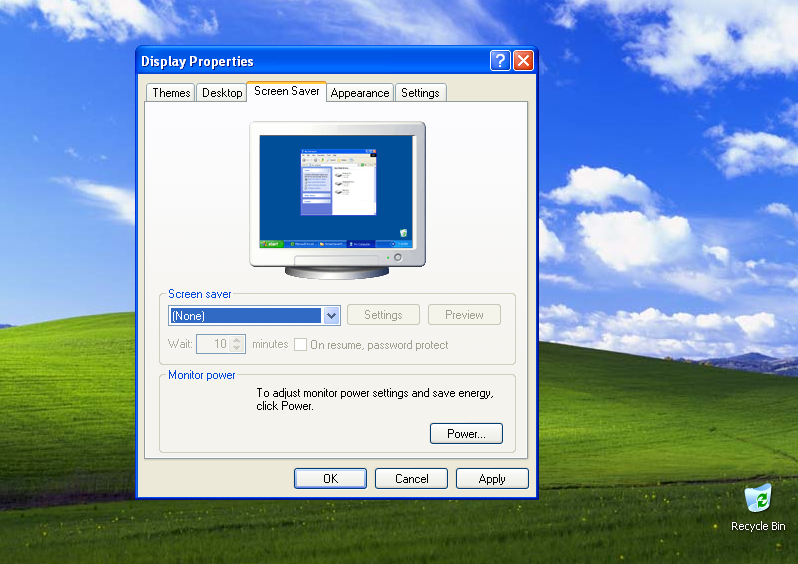Enable On resume, password protect checkbox
Viewport: 798px width, 564px height.
pyautogui.click(x=301, y=345)
